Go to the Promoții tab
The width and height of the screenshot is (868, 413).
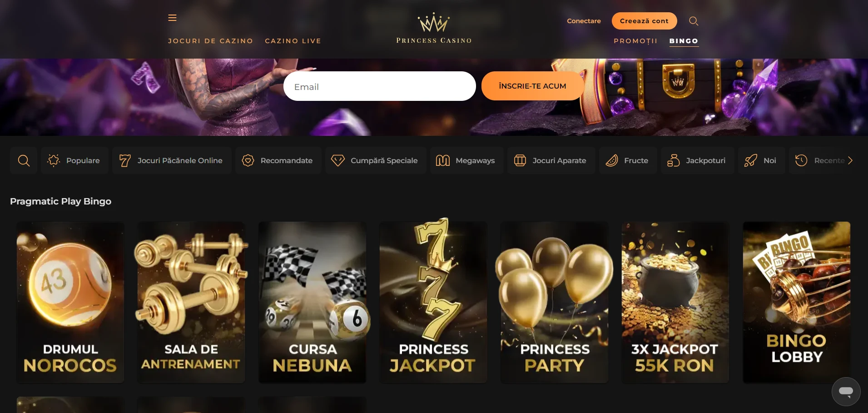635,41
